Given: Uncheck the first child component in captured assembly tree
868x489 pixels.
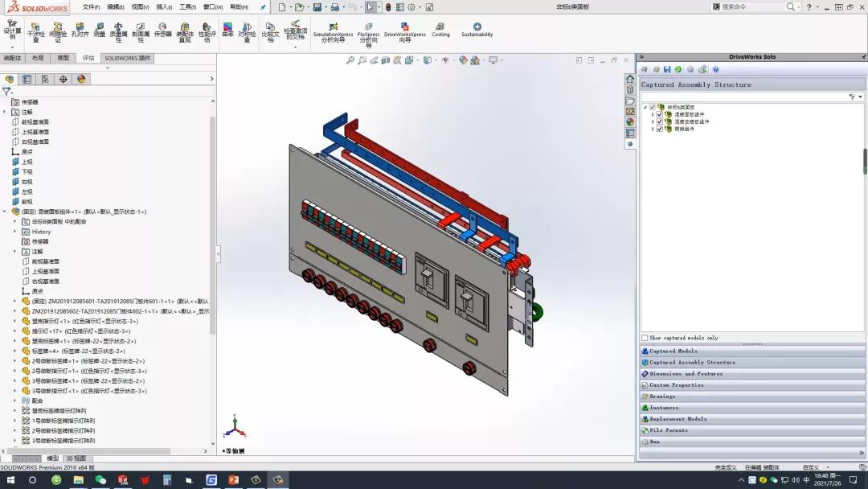Looking at the screenshot, I should click(x=660, y=114).
